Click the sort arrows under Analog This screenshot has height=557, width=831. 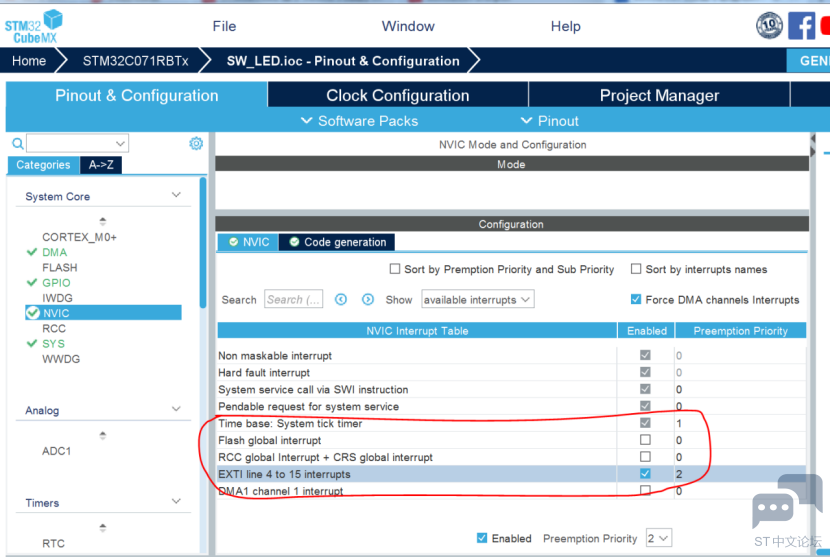click(103, 435)
